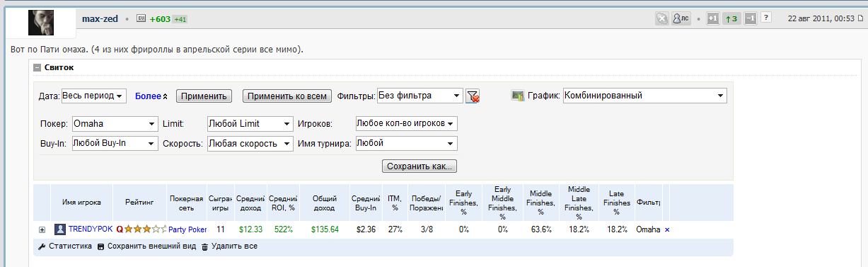The height and width of the screenshot is (267, 868).
Task: Remove TRENDYPOK row with x icon
Action: 667,229
